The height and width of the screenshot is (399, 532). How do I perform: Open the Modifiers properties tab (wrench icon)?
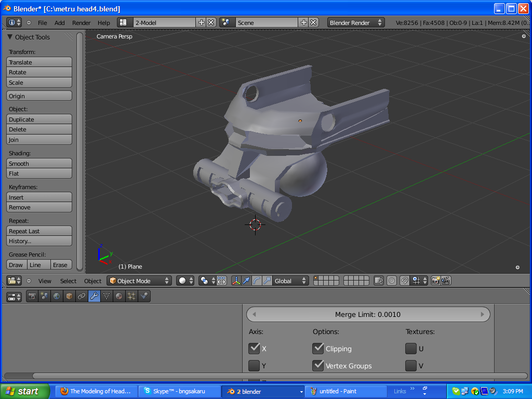click(94, 296)
